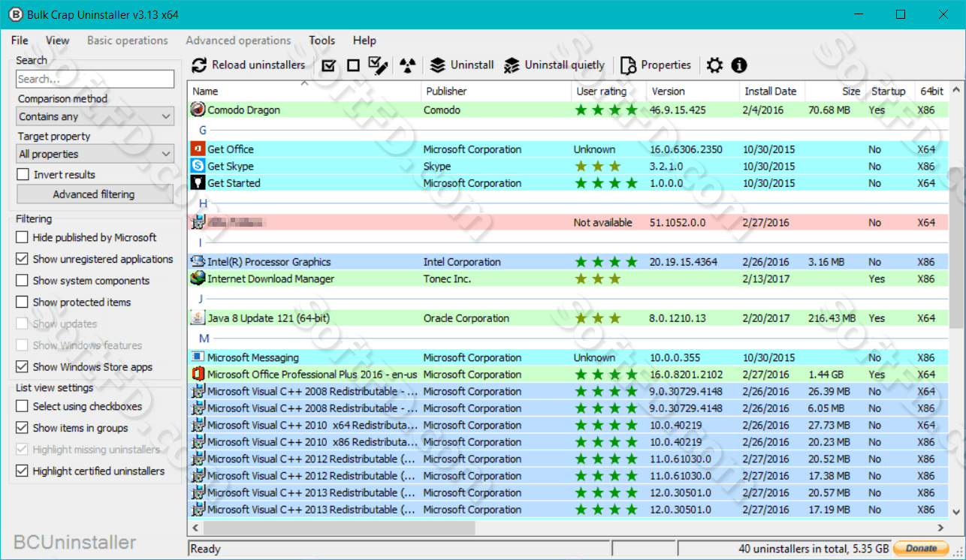Screen dimensions: 966x560
Task: Click the Advanced filtering button
Action: pos(94,194)
